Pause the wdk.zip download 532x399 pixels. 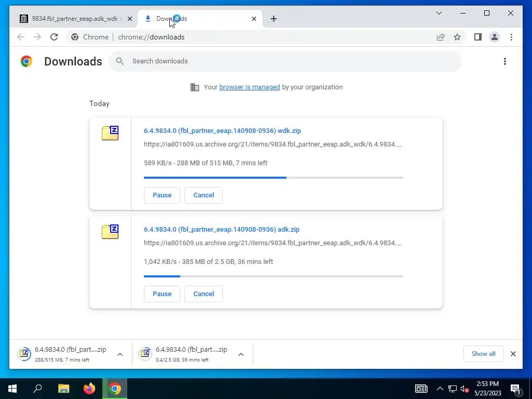coord(162,195)
